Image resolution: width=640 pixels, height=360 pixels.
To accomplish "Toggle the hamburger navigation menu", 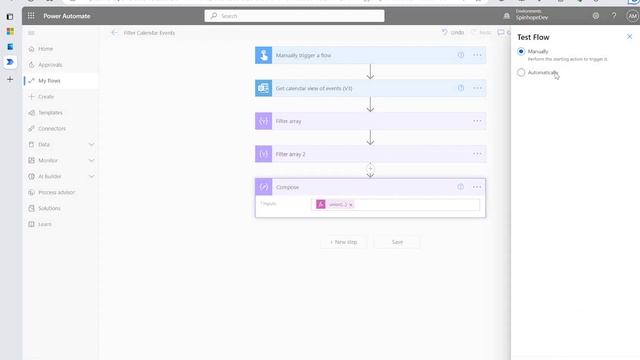I will tap(31, 33).
